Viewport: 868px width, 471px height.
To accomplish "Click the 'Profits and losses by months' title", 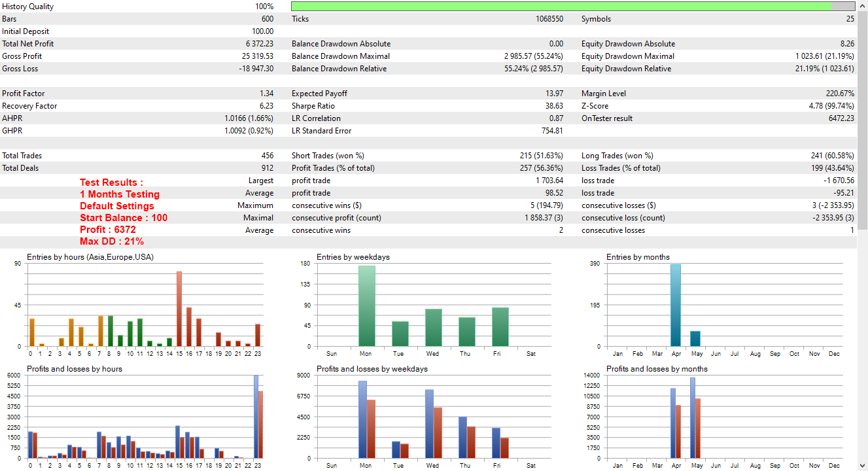I will coord(657,369).
